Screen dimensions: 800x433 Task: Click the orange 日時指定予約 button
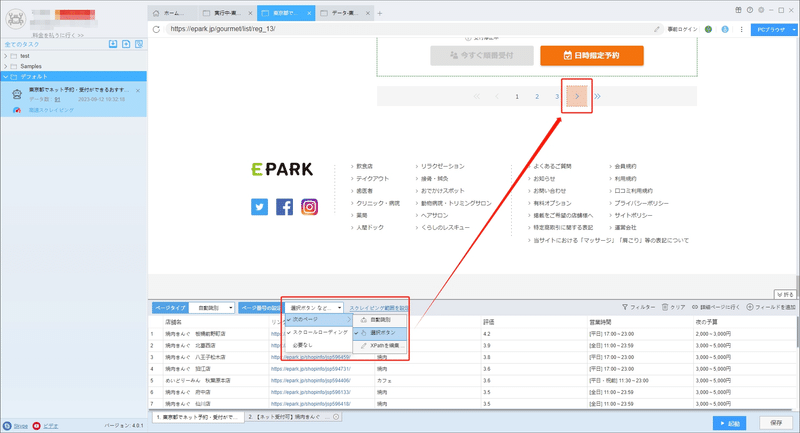click(x=592, y=56)
